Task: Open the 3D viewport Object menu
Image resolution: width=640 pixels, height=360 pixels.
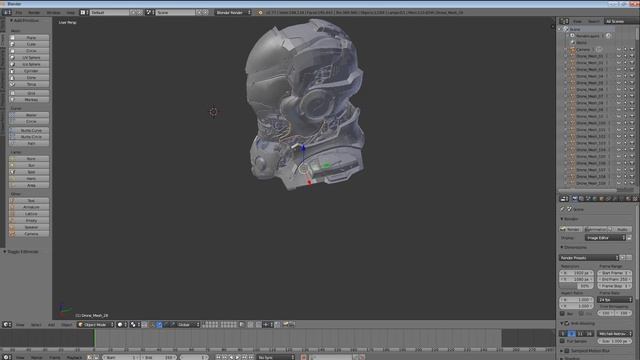Action: [x=67, y=325]
